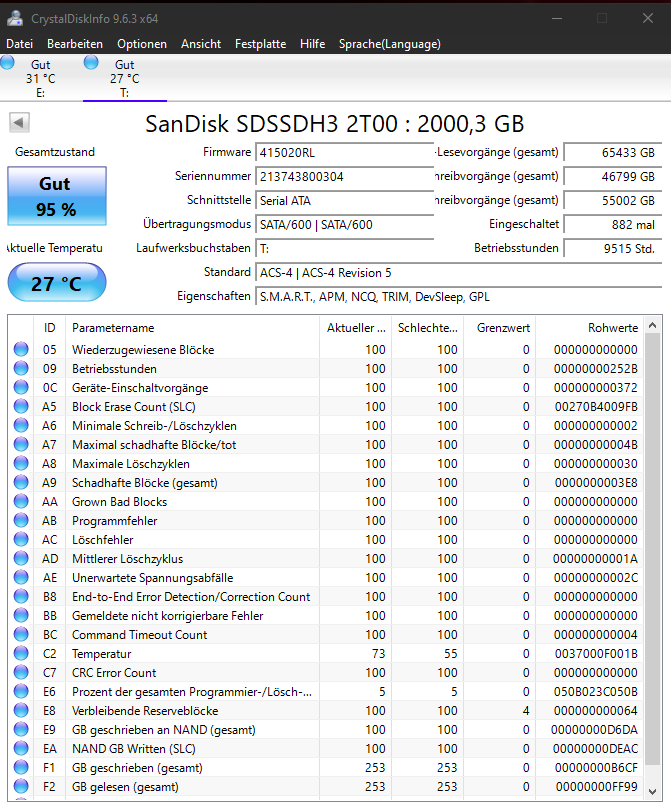
Task: Click the scrollbar up arrow in SMART list
Action: pyautogui.click(x=652, y=325)
